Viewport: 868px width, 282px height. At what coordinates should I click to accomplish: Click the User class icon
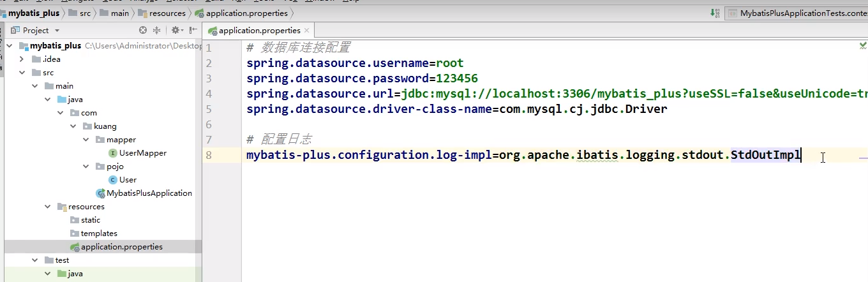point(113,180)
